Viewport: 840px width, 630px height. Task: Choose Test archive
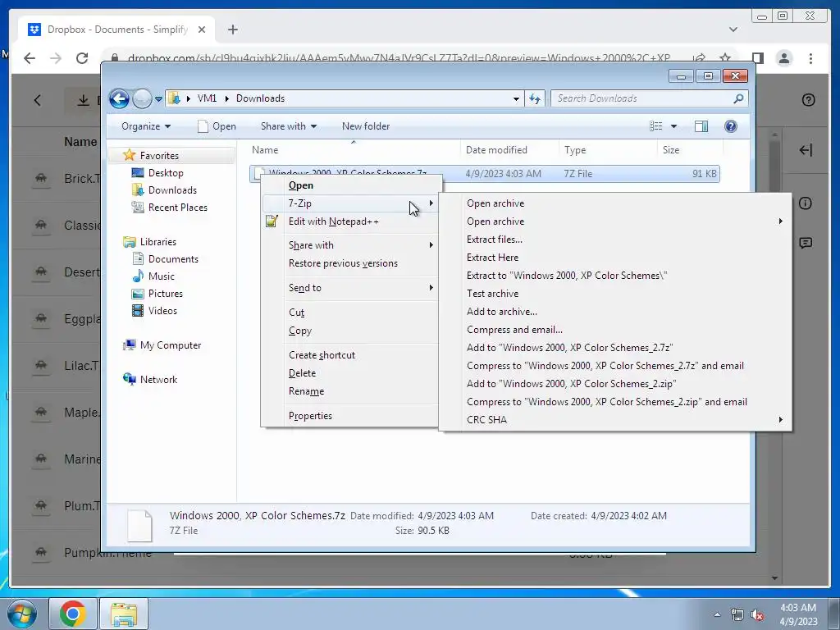pyautogui.click(x=615, y=294)
